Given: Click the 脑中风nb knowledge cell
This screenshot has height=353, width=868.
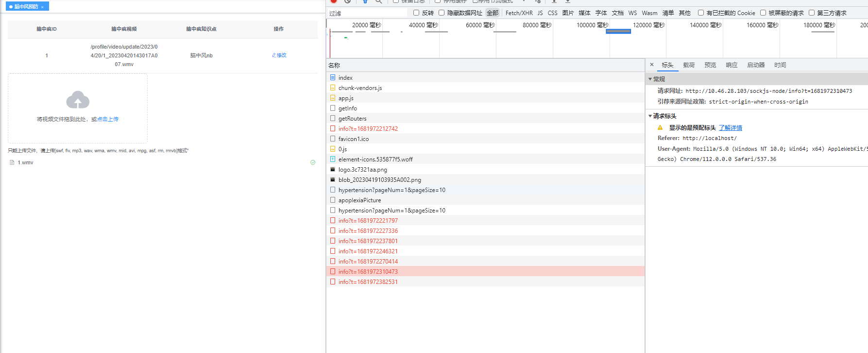Looking at the screenshot, I should point(201,55).
